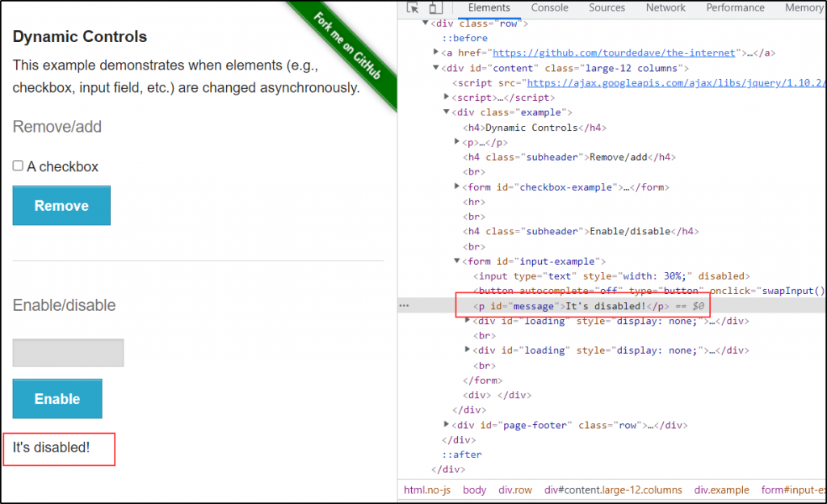This screenshot has width=827, height=504.
Task: Select the div#content.large-12.columns breadcrumb
Action: pos(613,489)
